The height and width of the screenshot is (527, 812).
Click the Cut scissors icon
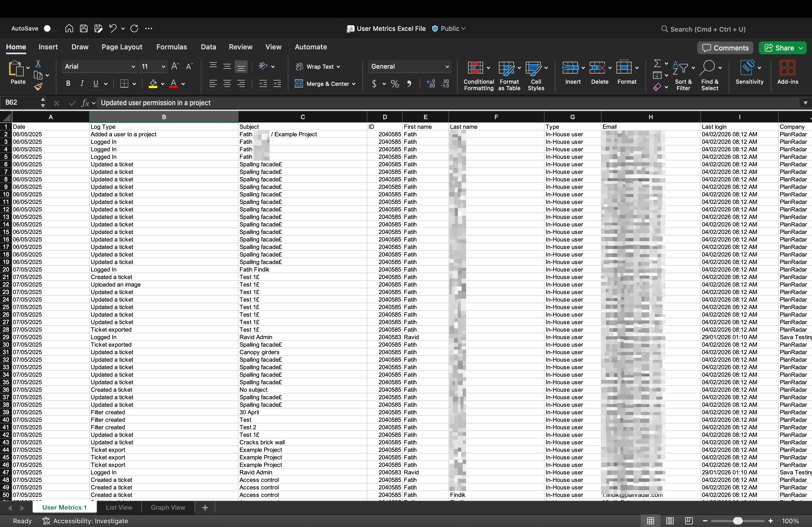tap(38, 64)
